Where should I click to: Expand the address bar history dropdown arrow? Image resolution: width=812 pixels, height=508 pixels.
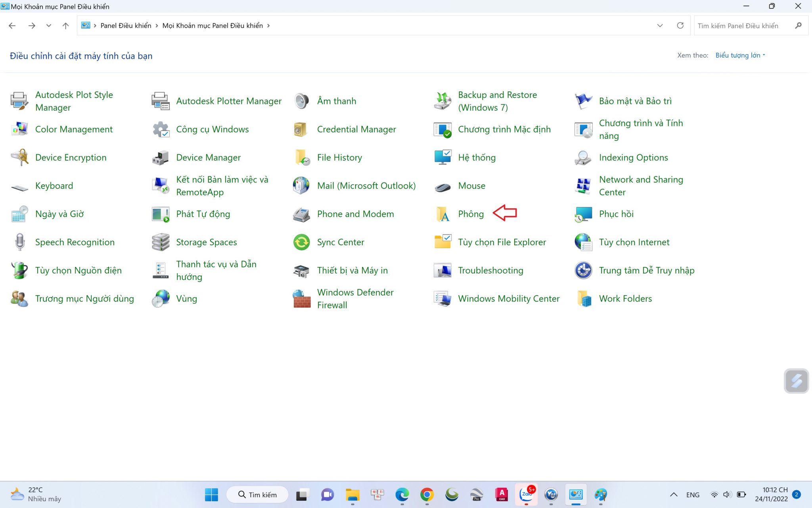point(660,26)
